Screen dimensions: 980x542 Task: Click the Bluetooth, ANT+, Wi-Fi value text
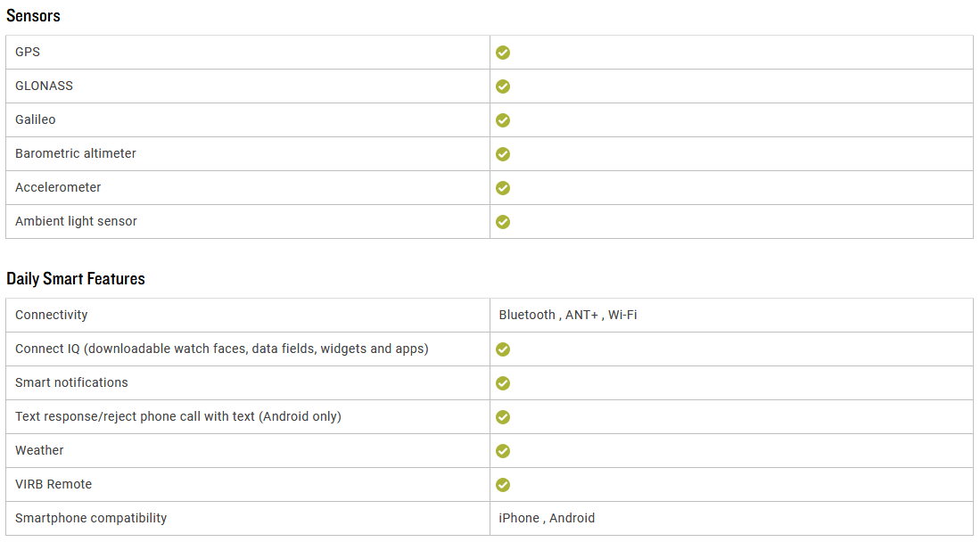[567, 315]
